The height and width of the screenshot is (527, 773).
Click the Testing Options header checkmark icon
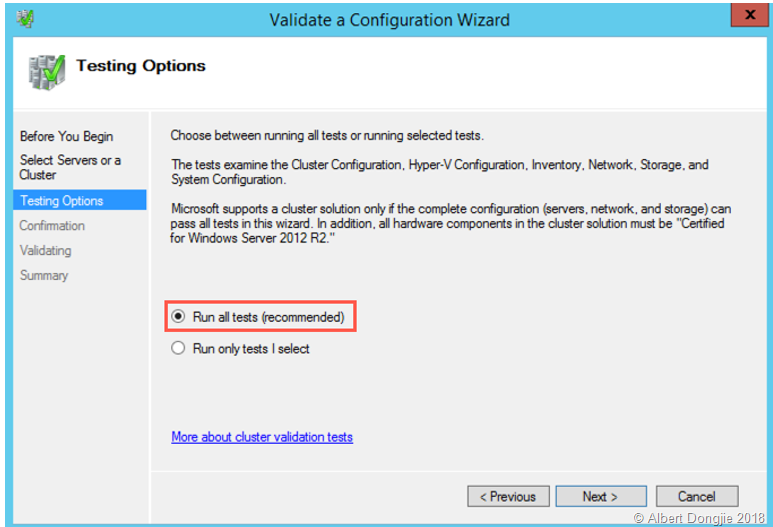(x=46, y=72)
